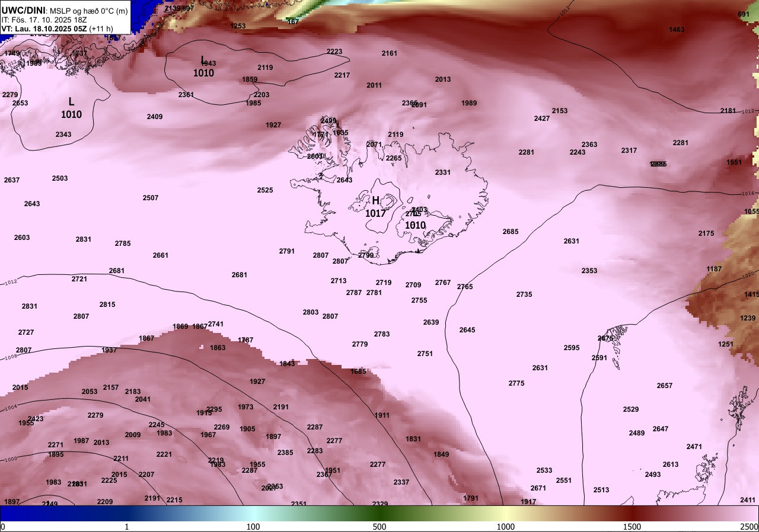Screen dimensions: 759x532
Task: Click the height value 2153
Action: pos(560,111)
